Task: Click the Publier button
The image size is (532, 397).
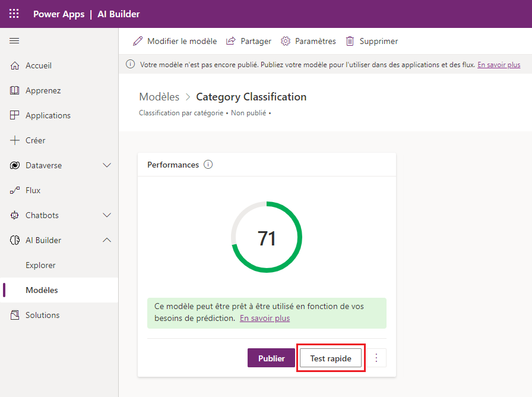Action: click(x=271, y=358)
